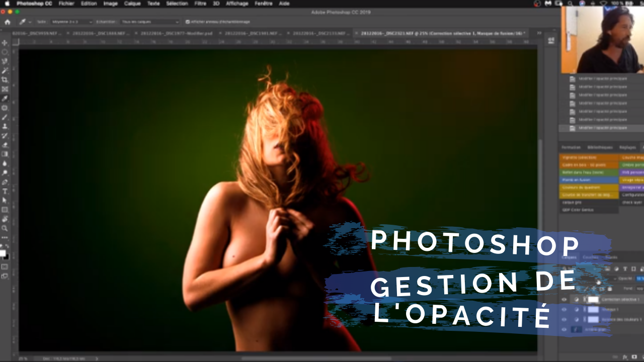Select the History Brush tool
This screenshot has height=362, width=644.
[x=5, y=136]
